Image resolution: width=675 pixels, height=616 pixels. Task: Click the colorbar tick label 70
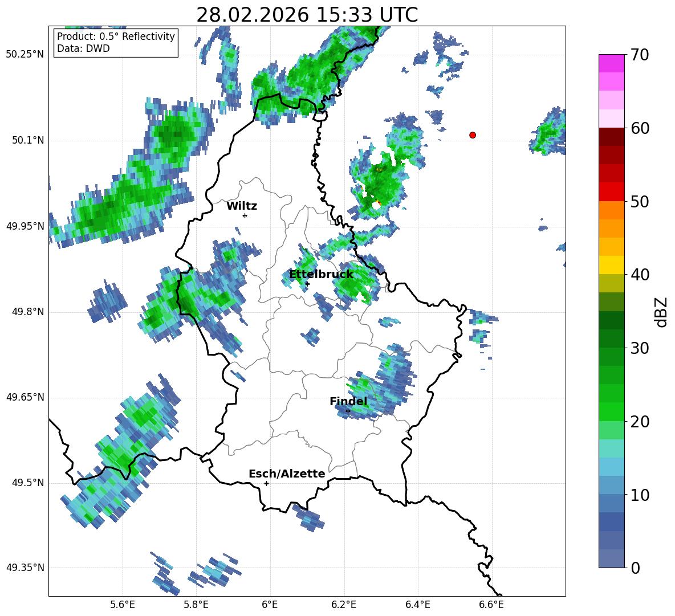pos(640,55)
